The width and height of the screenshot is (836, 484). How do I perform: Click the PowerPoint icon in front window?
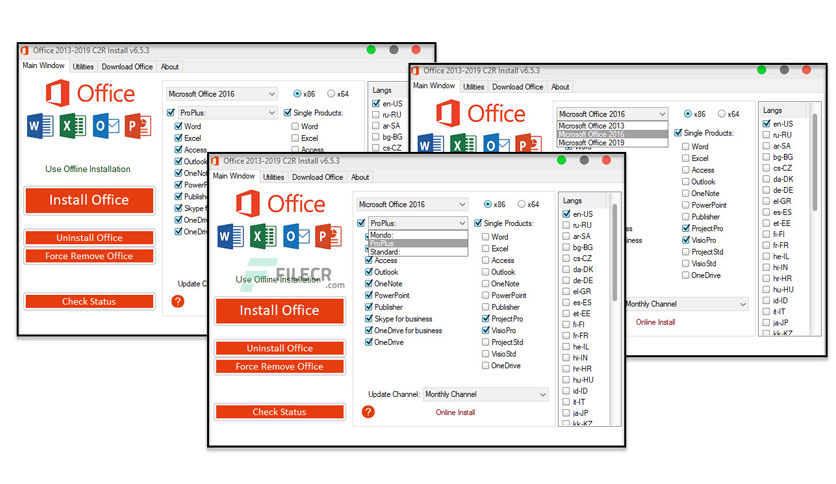tap(328, 237)
